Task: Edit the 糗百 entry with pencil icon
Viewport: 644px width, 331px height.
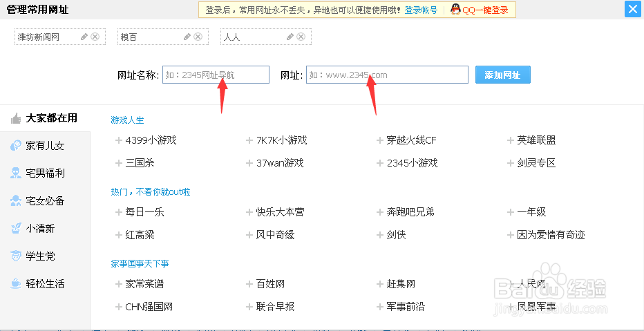Action: click(x=187, y=37)
